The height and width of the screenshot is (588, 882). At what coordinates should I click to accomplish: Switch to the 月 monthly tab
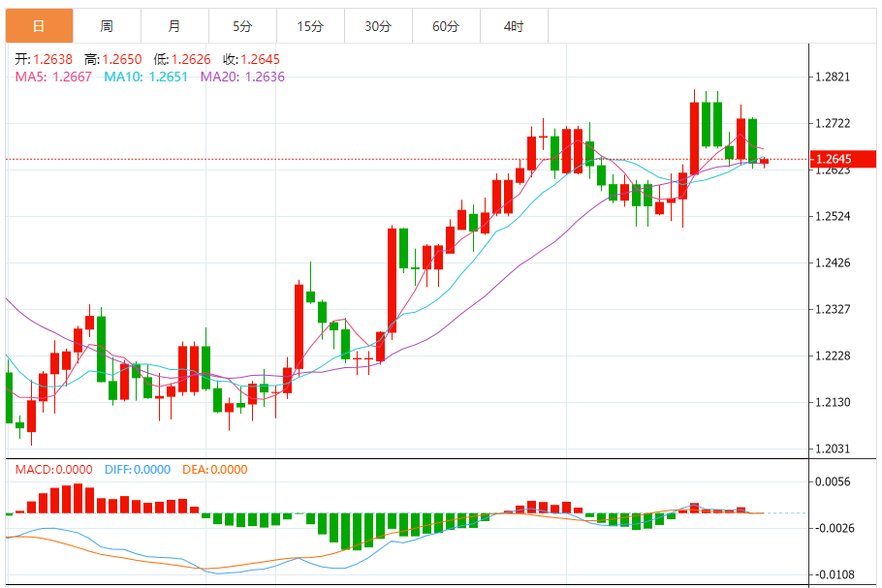[x=174, y=26]
